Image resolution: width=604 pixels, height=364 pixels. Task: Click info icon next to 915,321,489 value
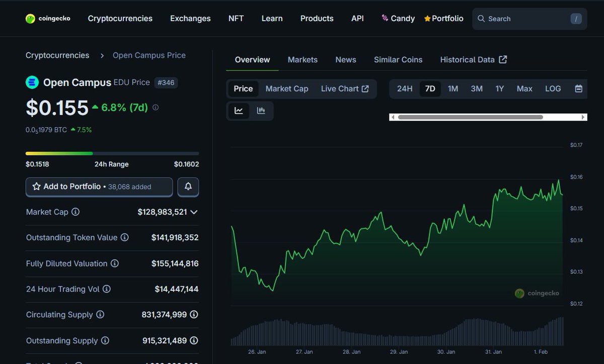pyautogui.click(x=194, y=340)
